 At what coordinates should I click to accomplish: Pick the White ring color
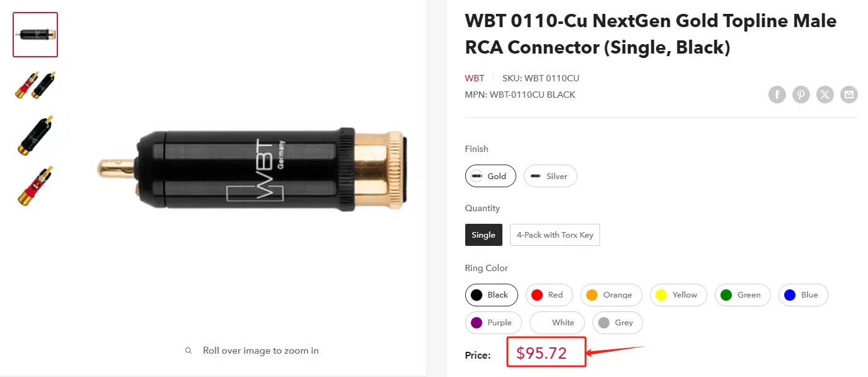(x=557, y=323)
